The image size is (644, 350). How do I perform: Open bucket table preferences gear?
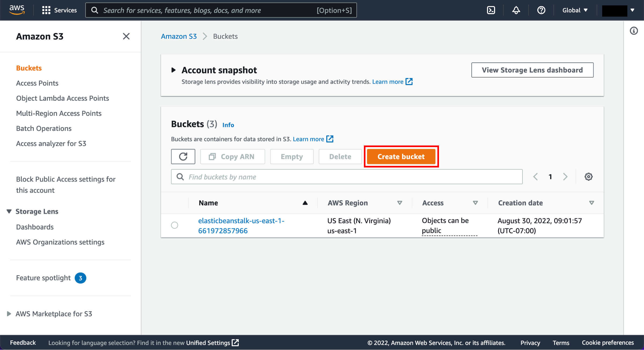pos(588,177)
